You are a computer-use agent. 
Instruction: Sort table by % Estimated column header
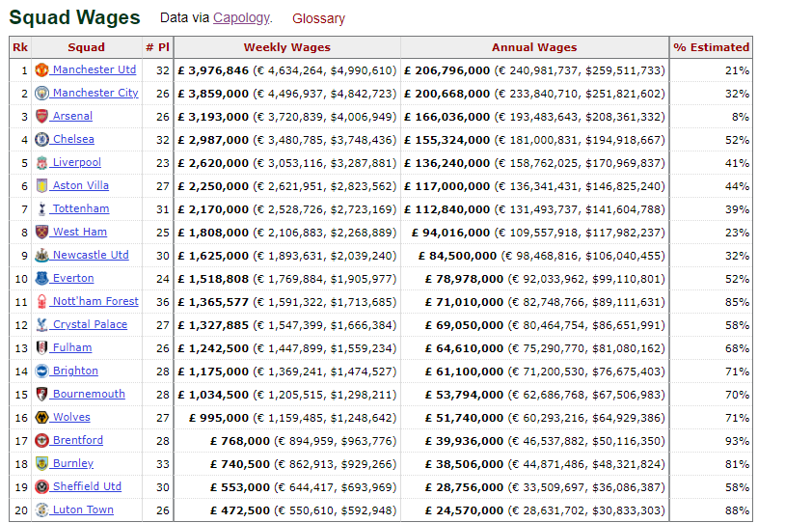[x=711, y=47]
